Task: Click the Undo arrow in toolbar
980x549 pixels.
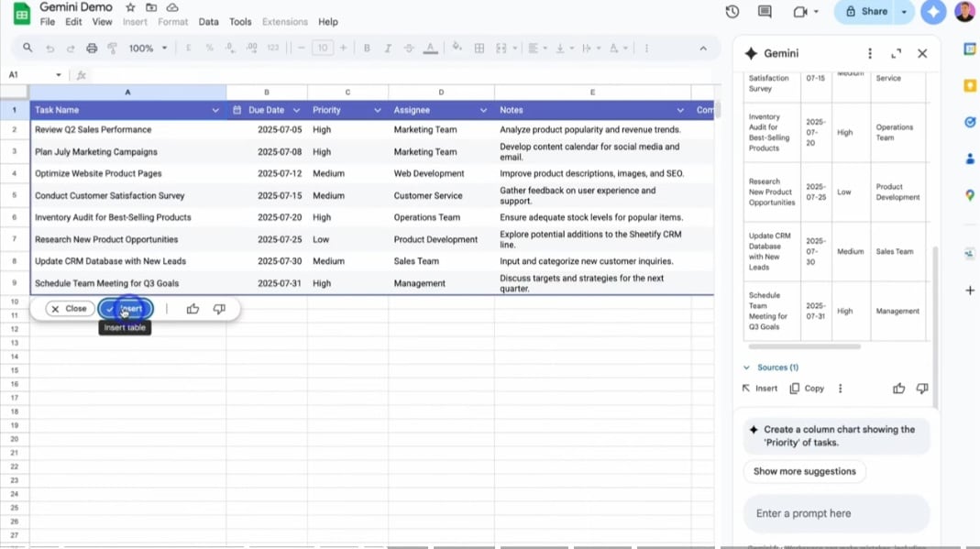Action: pos(50,48)
